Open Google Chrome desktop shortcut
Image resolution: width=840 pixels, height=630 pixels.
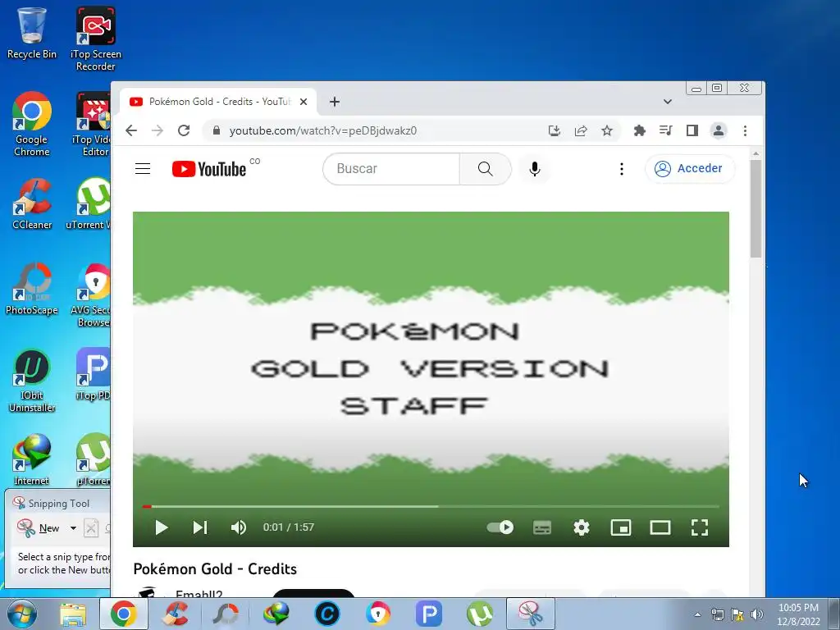pyautogui.click(x=32, y=125)
